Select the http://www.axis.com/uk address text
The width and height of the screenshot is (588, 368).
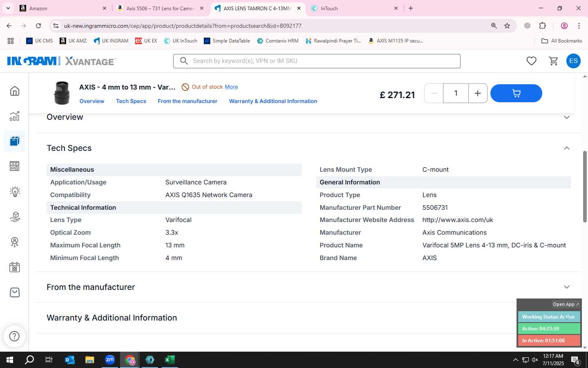(x=457, y=220)
